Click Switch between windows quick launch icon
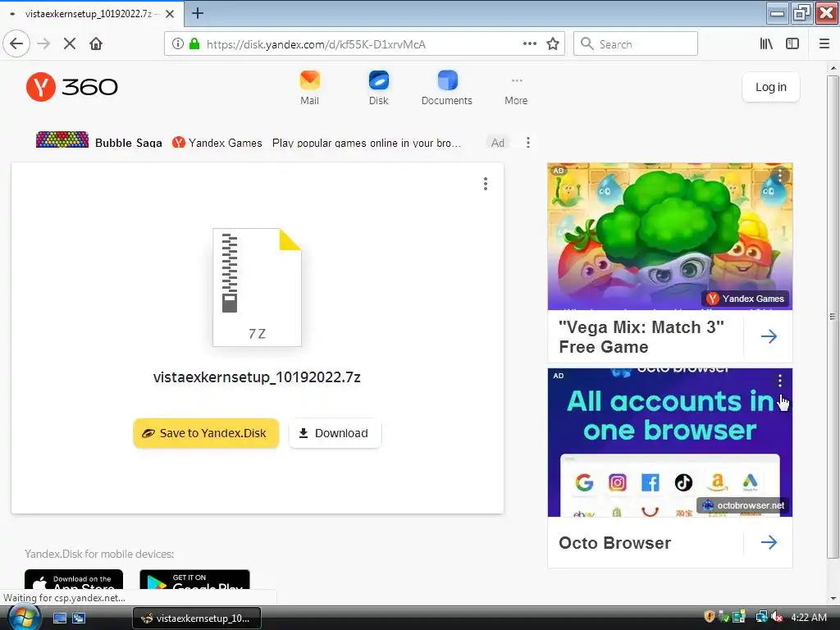 (x=79, y=619)
